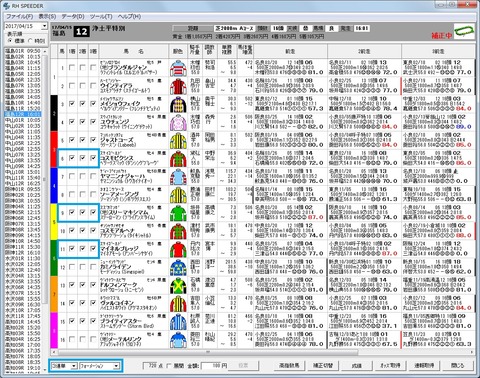
Task: Click pink silks icon for horse 4 ユウチェンジ
Action: coord(178,122)
